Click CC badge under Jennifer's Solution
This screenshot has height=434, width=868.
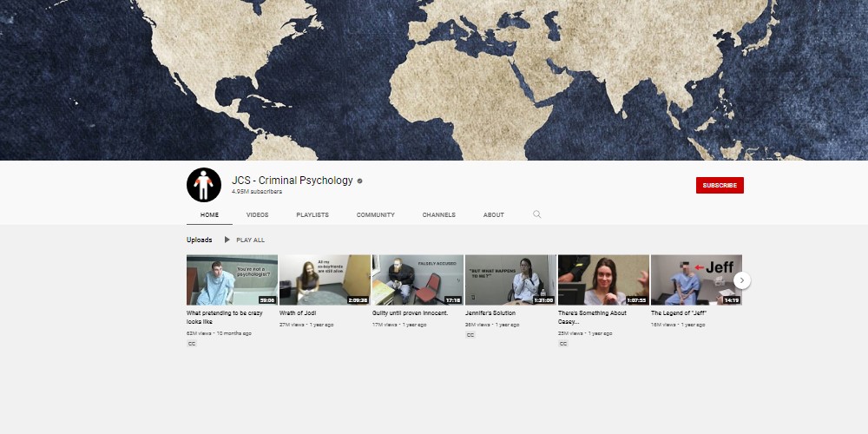470,335
